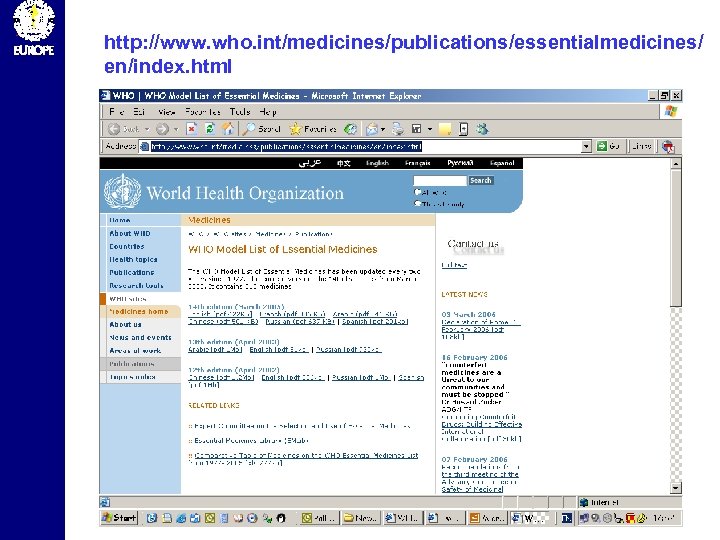Viewport: 720px width, 540px height.
Task: Open the Help menu
Action: click(x=268, y=112)
